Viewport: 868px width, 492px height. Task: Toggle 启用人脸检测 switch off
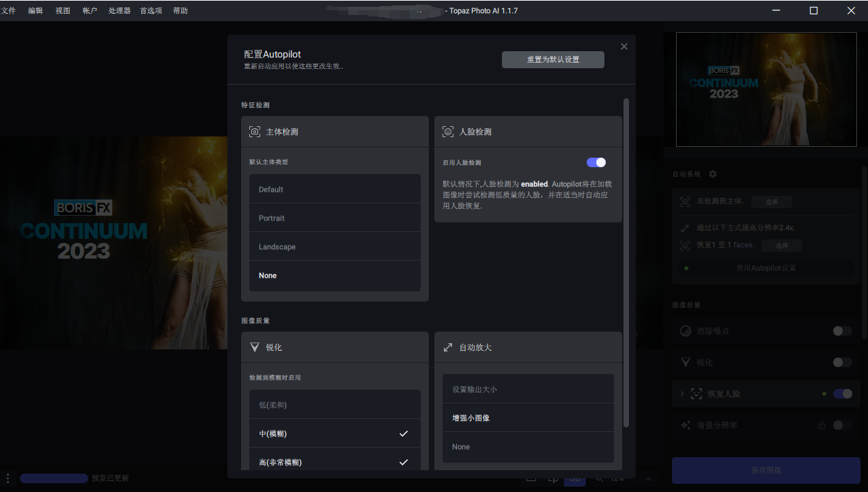click(596, 162)
